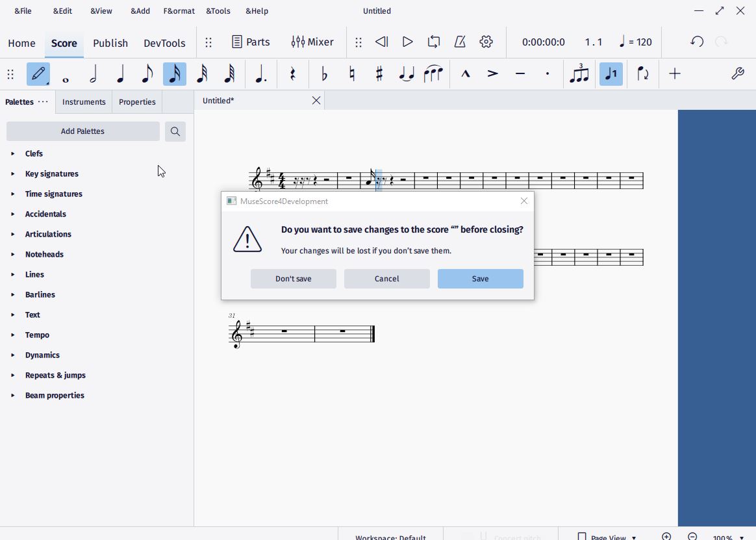Click the zoom-in control in the status bar
756x540 pixels.
click(x=666, y=536)
